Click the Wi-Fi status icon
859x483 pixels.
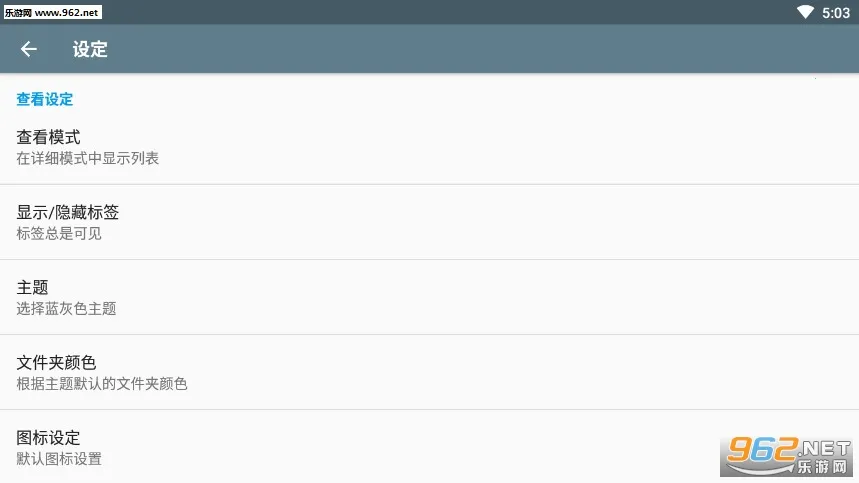pos(805,12)
